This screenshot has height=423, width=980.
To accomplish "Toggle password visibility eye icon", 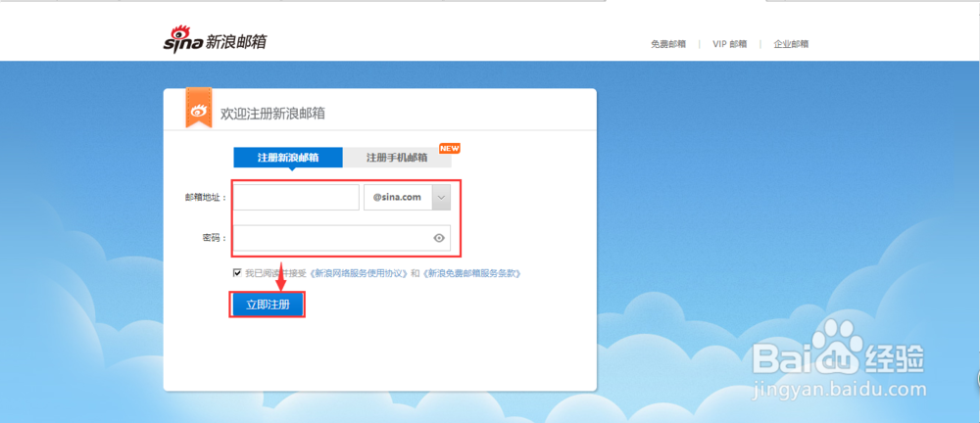I will pos(439,237).
